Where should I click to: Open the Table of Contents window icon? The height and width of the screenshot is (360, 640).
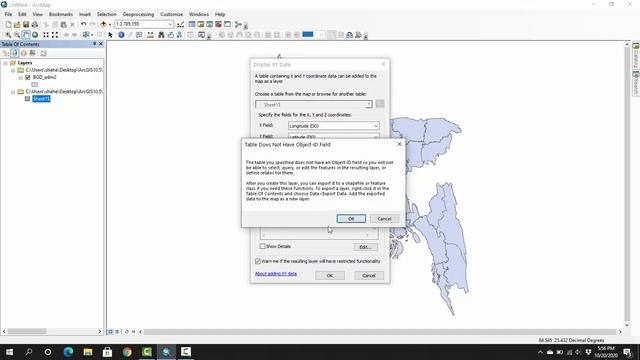point(192,24)
